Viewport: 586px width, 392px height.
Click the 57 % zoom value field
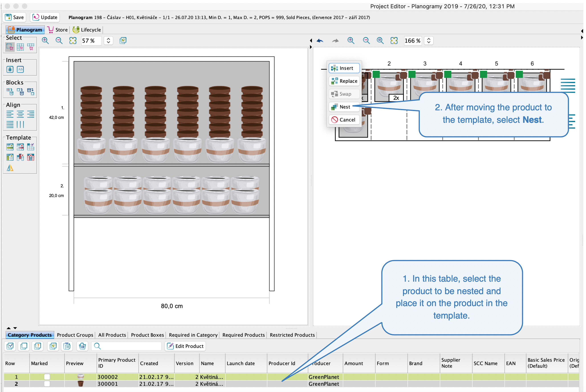(x=91, y=40)
